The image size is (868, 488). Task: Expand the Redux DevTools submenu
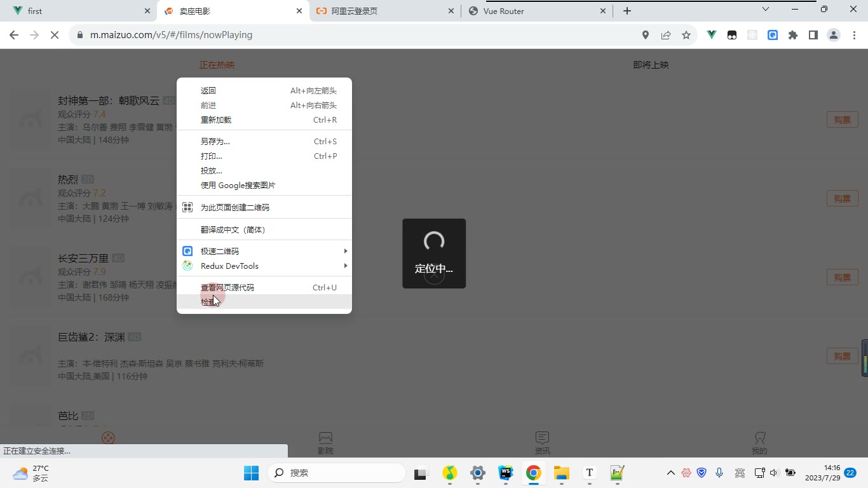(264, 266)
